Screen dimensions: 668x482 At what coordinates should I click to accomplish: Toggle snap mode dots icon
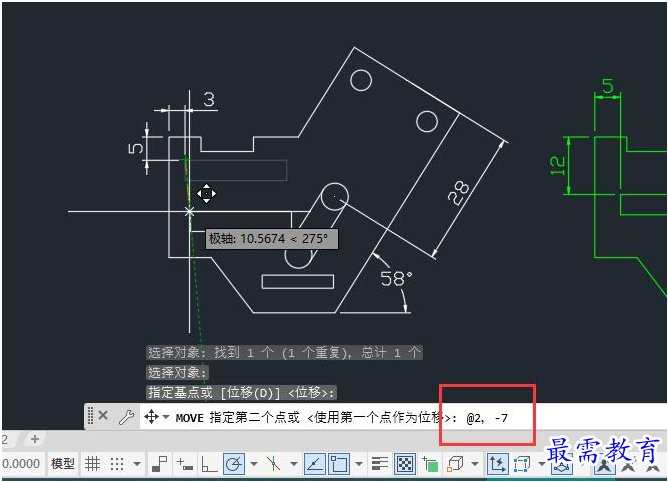click(x=117, y=464)
